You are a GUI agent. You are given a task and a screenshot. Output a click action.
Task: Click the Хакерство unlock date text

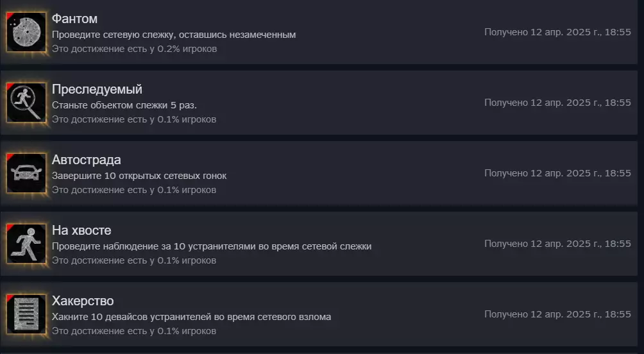click(557, 314)
